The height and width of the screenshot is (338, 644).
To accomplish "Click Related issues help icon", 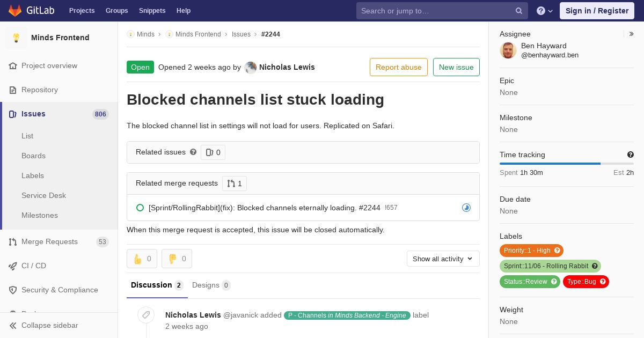I will click(193, 152).
